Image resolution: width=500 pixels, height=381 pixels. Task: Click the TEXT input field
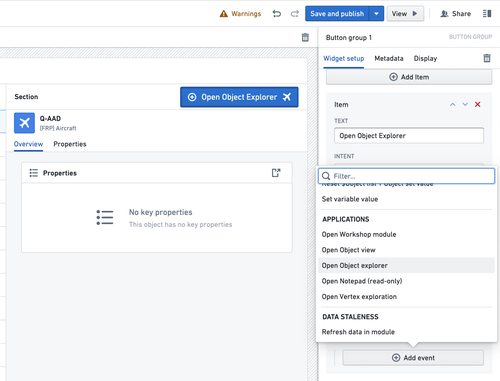409,136
